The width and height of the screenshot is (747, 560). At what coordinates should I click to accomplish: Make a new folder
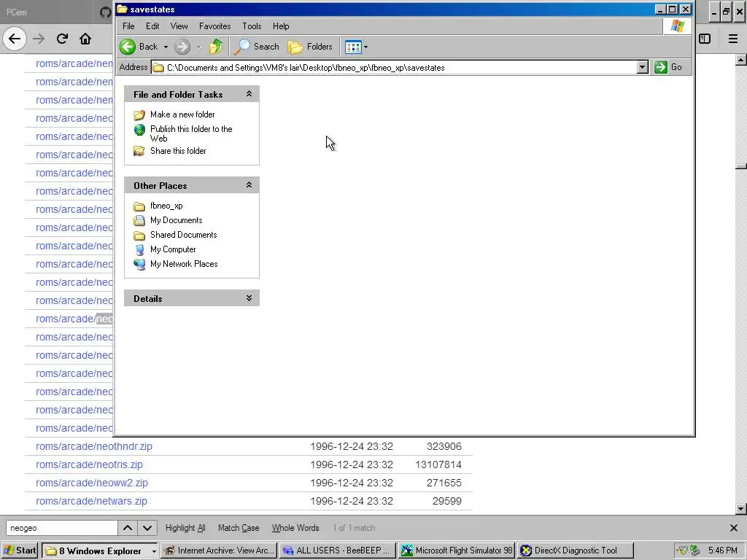pyautogui.click(x=182, y=114)
